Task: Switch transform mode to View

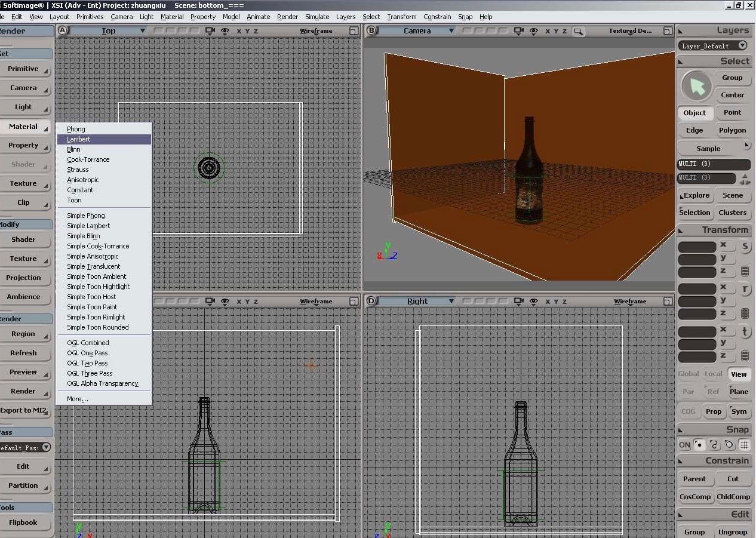Action: click(x=739, y=374)
